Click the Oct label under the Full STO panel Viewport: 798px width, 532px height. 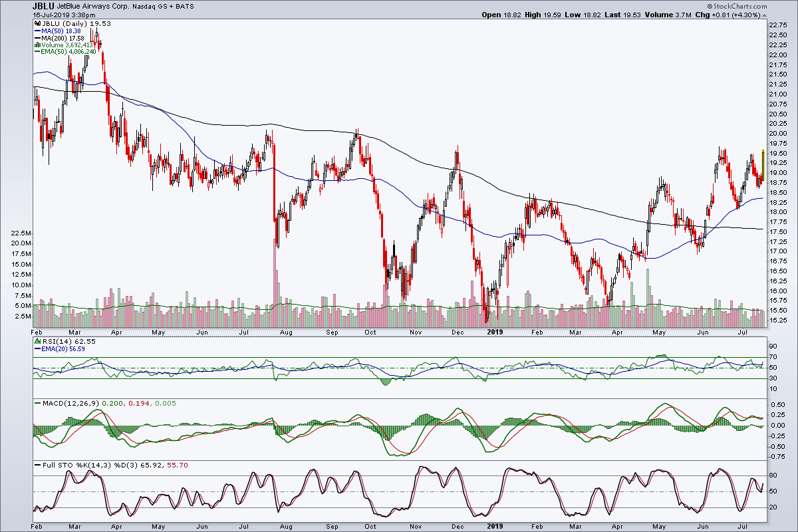370,526
